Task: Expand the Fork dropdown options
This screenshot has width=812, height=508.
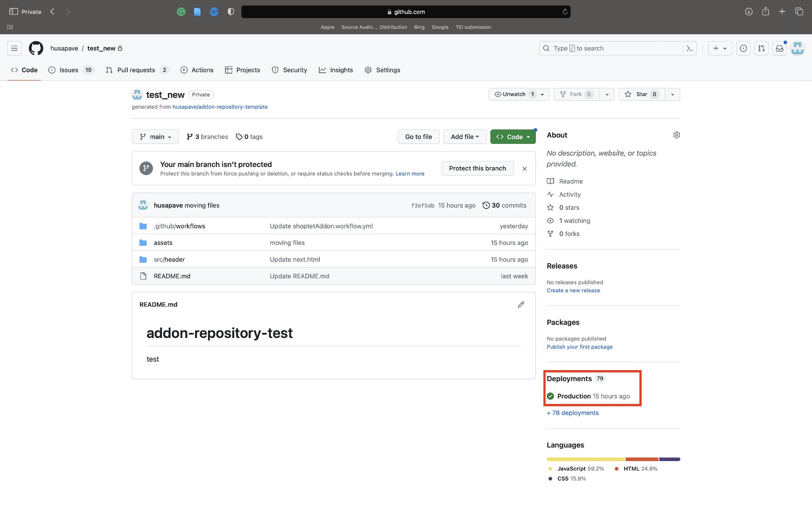Action: 606,93
